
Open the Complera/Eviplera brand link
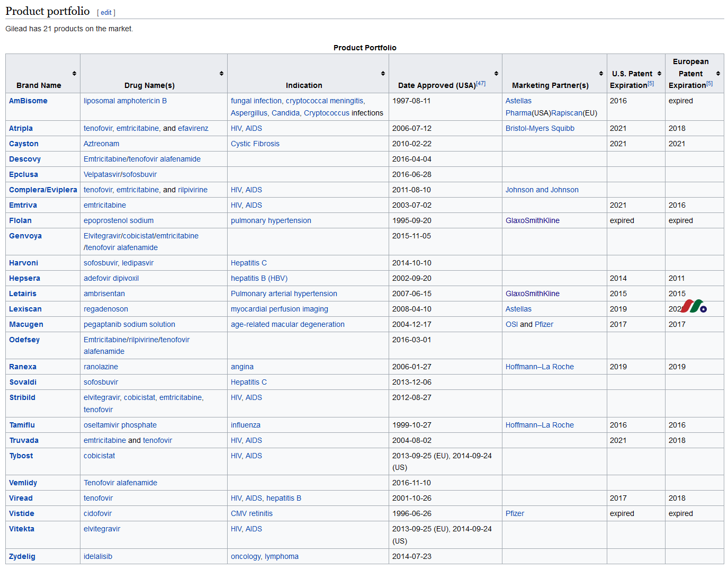tap(43, 190)
